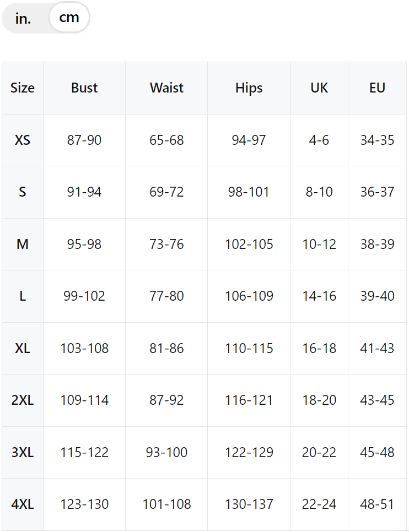Switch units to inches
The height and width of the screenshot is (532, 409).
coord(23,18)
